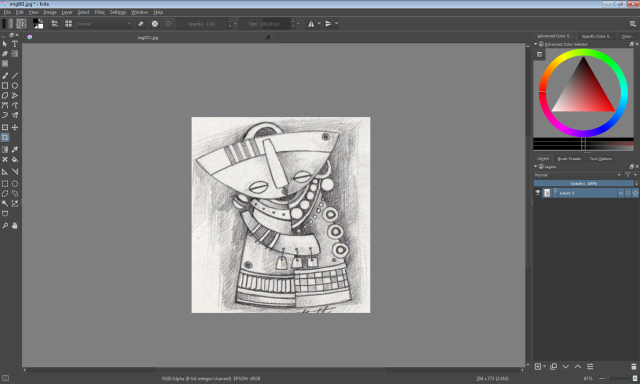Adjust the layer Opacity 100% slider
Viewport: 640px width, 384px height.
[x=584, y=183]
